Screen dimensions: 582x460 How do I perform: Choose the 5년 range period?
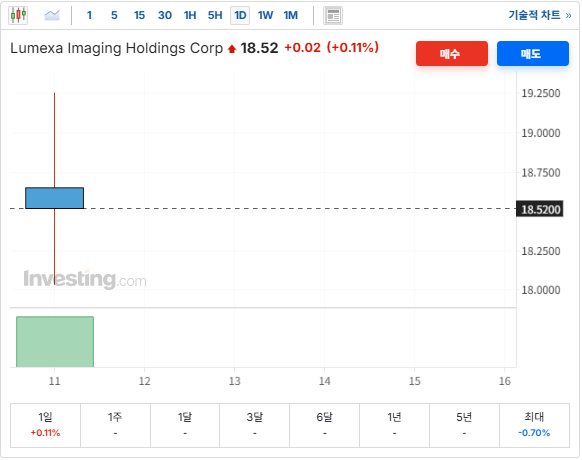[464, 425]
